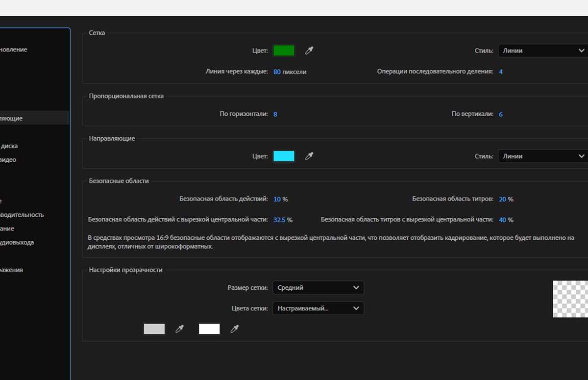Image resolution: width=588 pixels, height=380 pixels.
Task: Pick guides color with the eyedropper
Action: 309,156
